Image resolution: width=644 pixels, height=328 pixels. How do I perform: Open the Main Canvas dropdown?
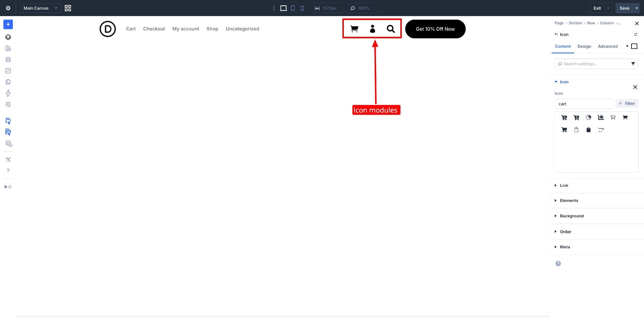[x=40, y=8]
